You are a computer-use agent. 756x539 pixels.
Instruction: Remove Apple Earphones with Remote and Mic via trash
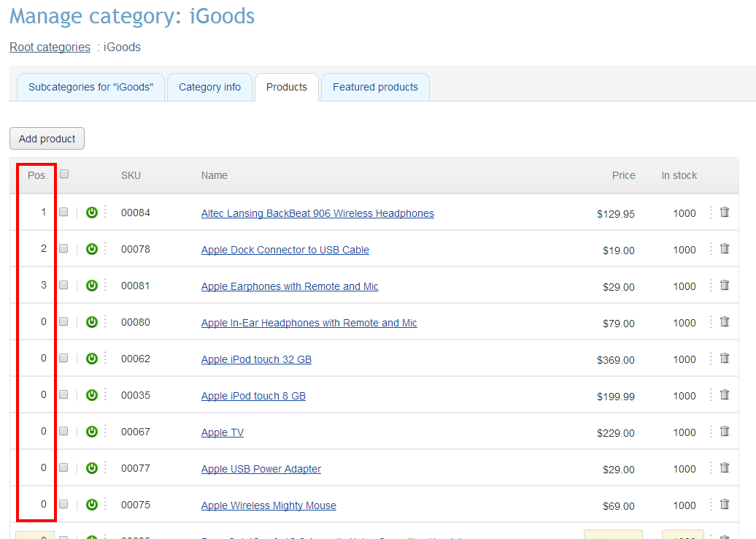(x=725, y=285)
